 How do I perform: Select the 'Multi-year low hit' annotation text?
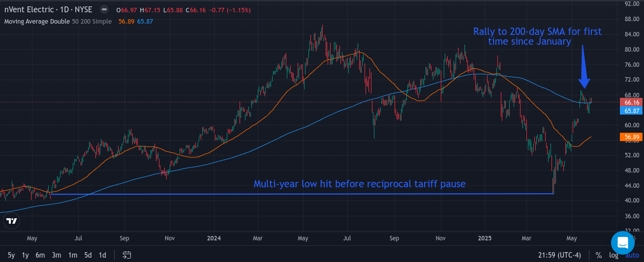360,184
